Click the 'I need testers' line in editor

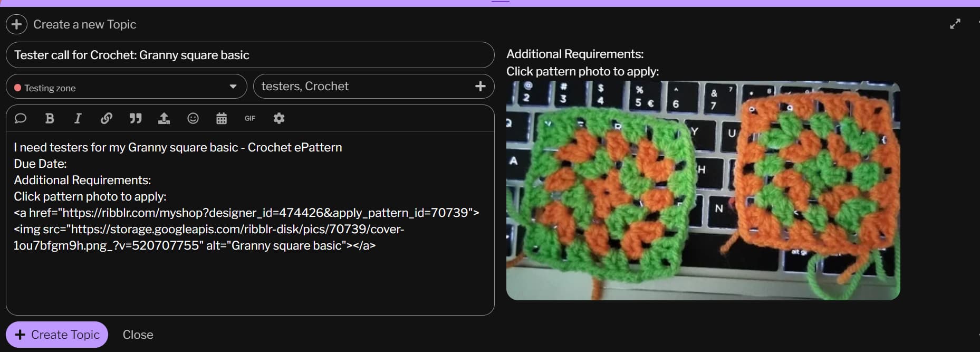178,147
